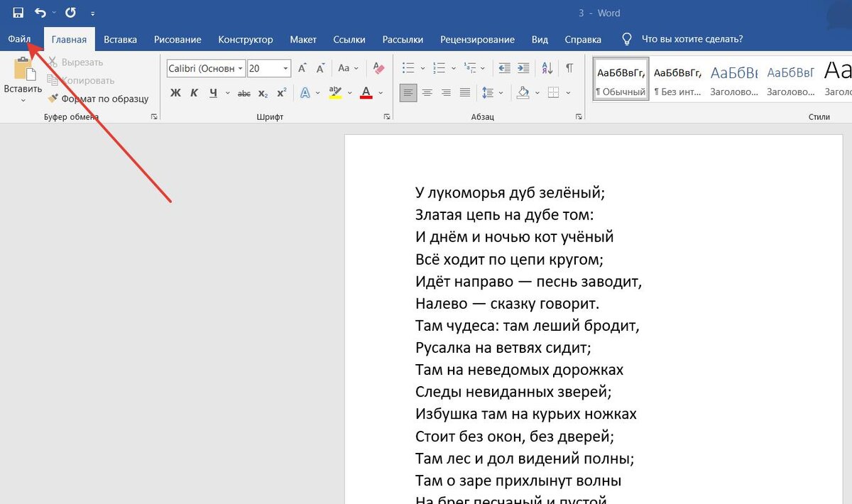Toggle underline (Ч) formatting

point(212,93)
